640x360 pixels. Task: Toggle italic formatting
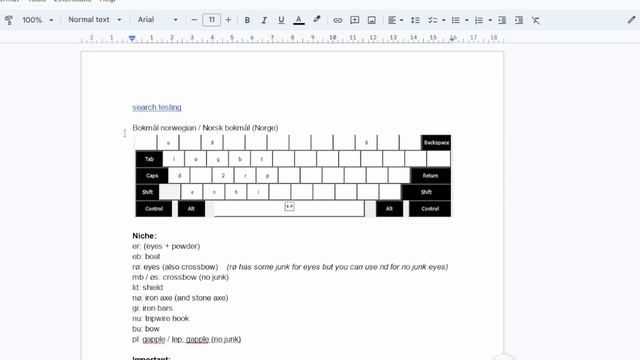point(264,20)
